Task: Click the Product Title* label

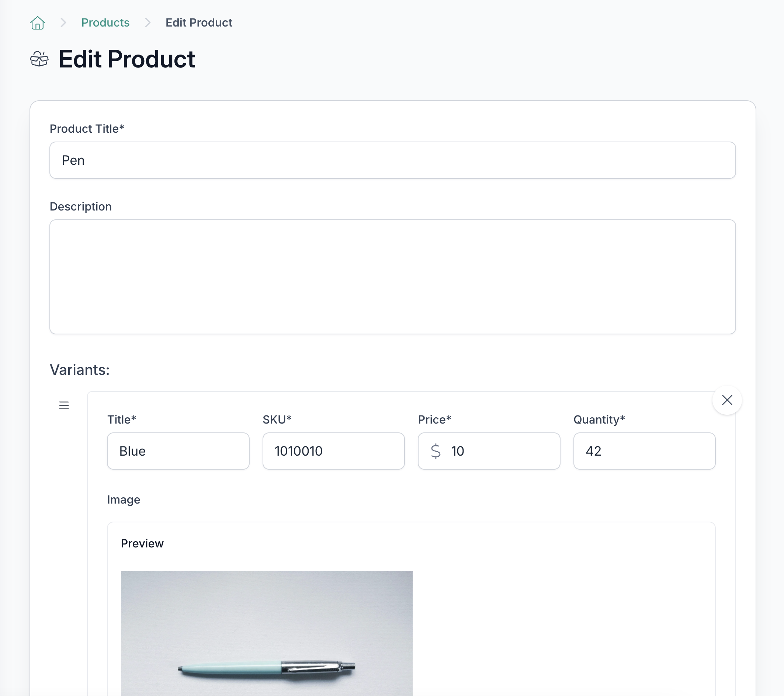Action: pyautogui.click(x=87, y=129)
